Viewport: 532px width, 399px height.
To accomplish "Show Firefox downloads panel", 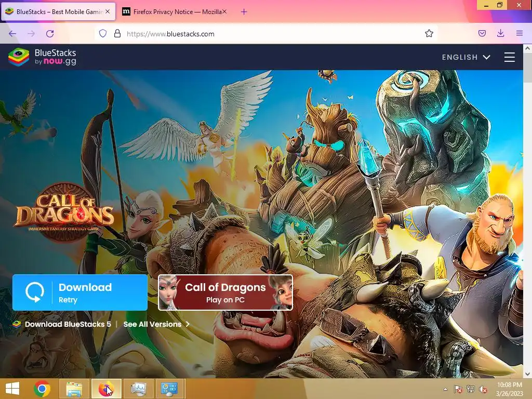I will coord(500,33).
